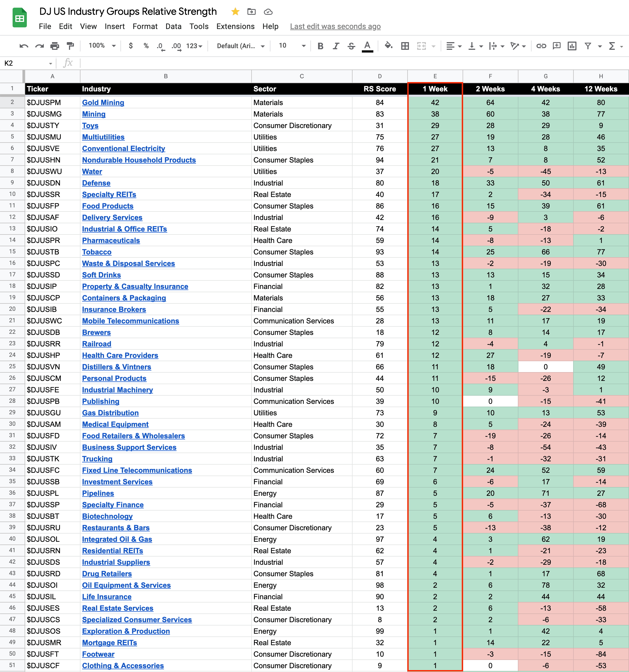629x672 pixels.
Task: Open the Borders tool
Action: pos(405,46)
